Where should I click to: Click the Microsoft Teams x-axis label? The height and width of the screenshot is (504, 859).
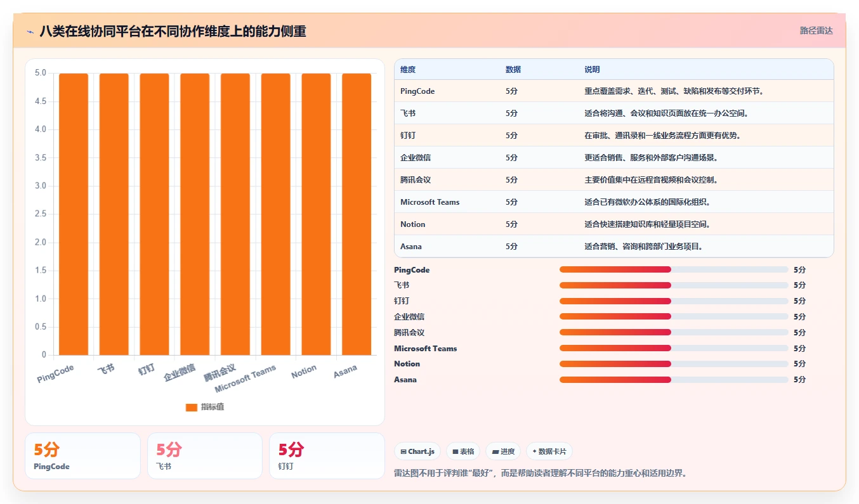tap(246, 379)
